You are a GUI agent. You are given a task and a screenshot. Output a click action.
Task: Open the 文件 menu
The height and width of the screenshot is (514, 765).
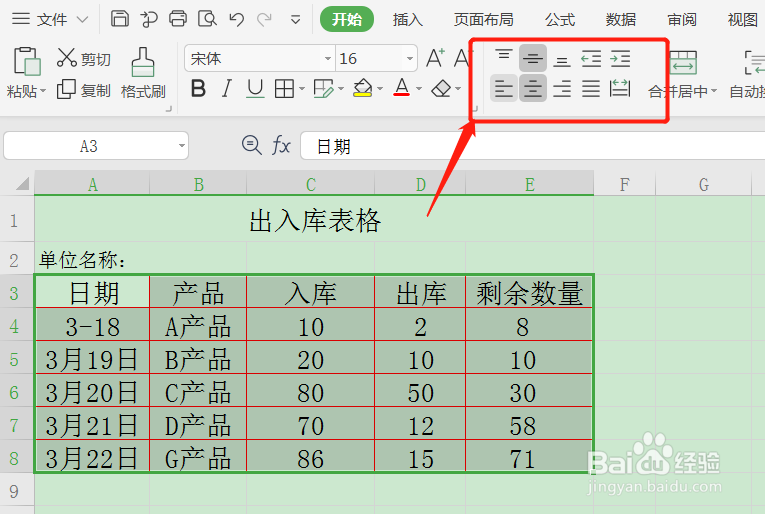pos(50,20)
